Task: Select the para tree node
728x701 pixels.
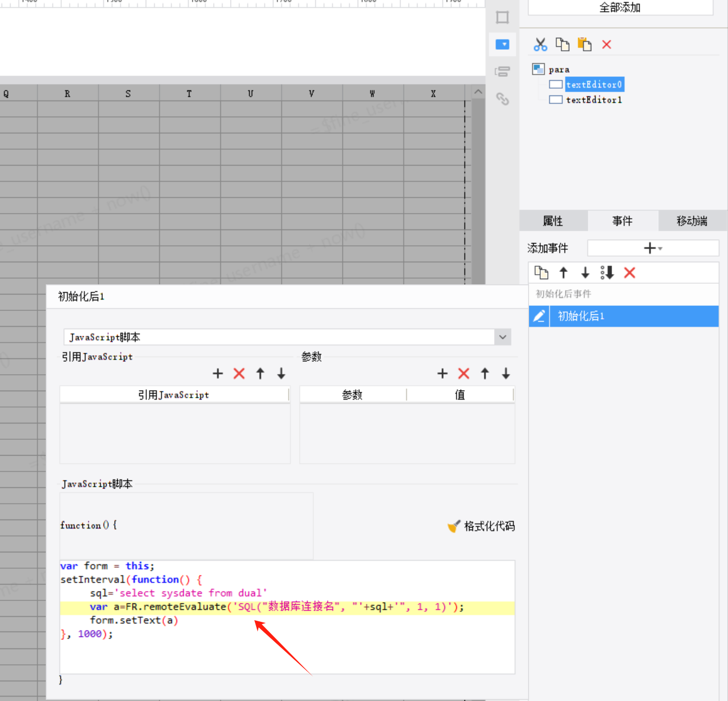Action: [x=559, y=70]
